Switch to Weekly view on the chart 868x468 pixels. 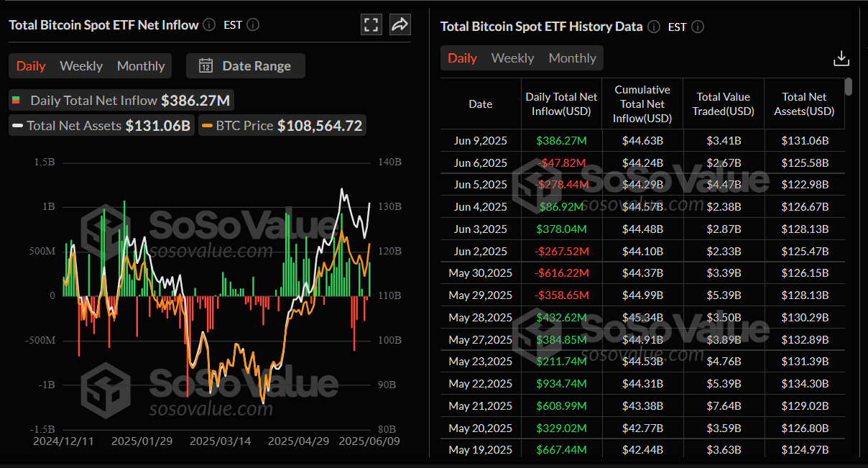coord(80,65)
